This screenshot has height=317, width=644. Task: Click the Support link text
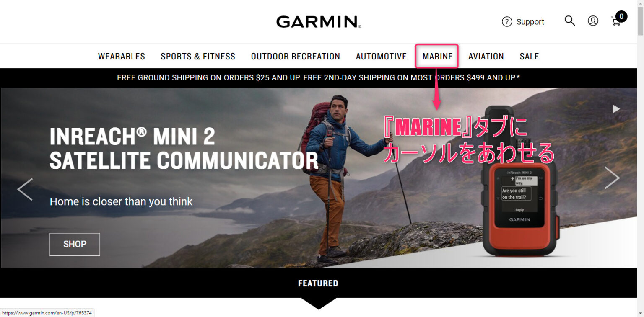530,22
